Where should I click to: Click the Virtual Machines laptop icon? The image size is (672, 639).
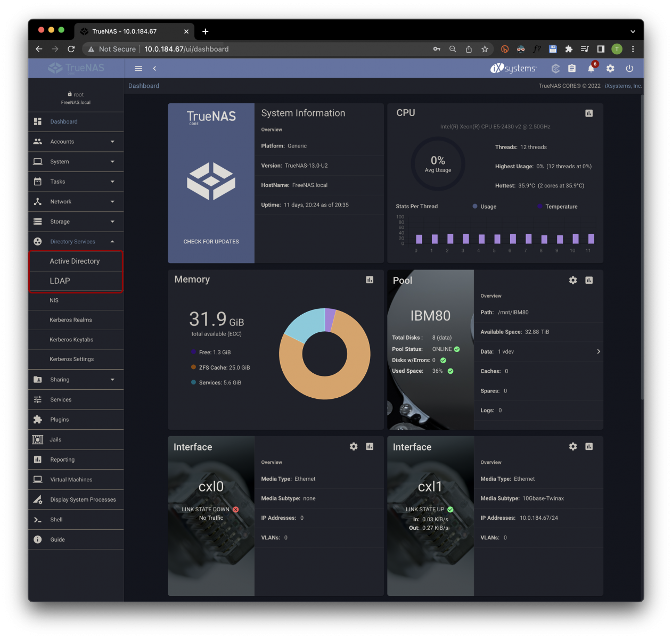[38, 479]
